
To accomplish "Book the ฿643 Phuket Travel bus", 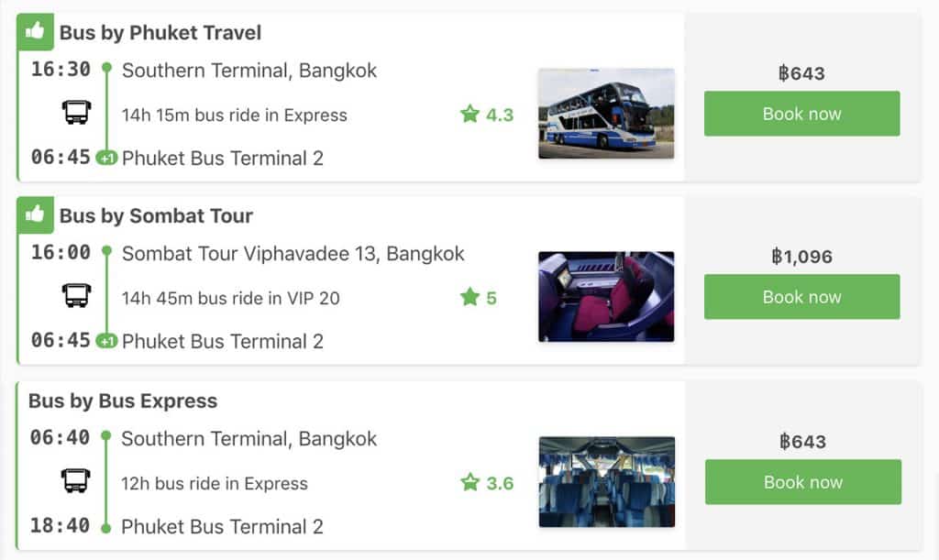I will click(x=801, y=114).
